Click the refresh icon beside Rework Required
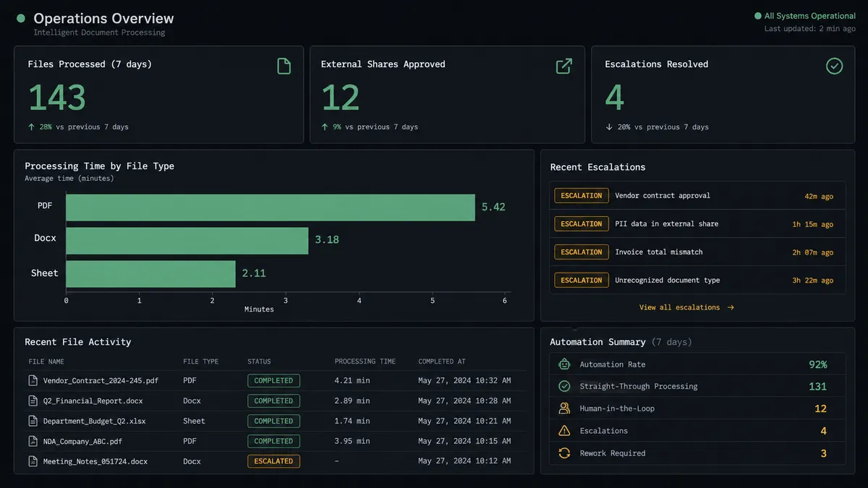The height and width of the screenshot is (488, 868). (x=564, y=453)
